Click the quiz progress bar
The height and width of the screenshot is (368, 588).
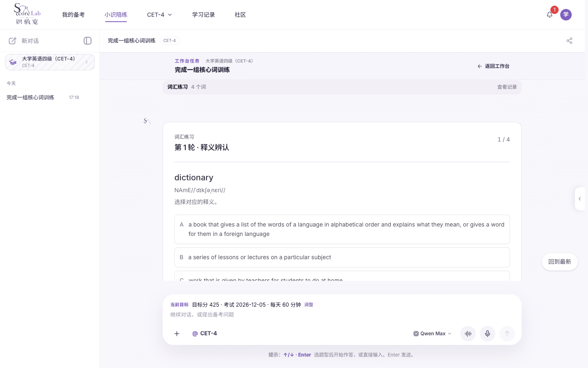342,162
